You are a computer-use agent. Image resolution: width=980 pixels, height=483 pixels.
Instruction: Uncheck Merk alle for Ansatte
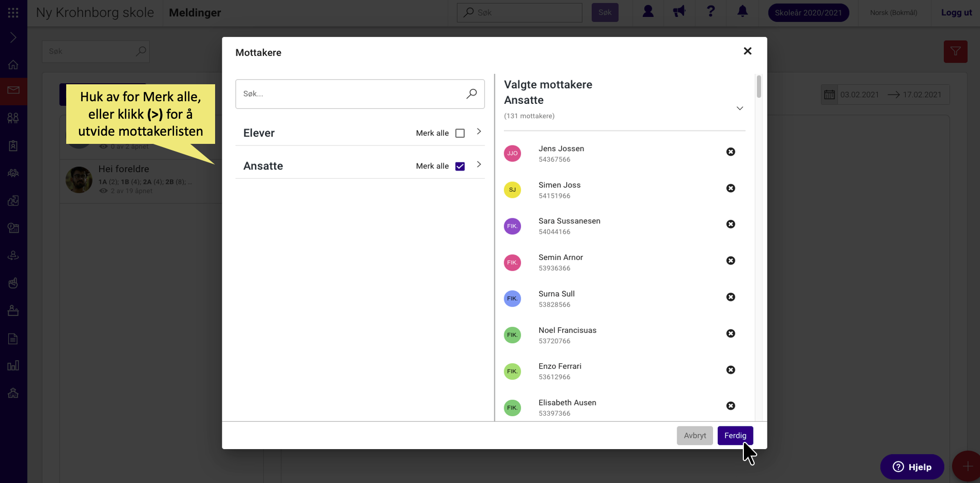pyautogui.click(x=460, y=166)
